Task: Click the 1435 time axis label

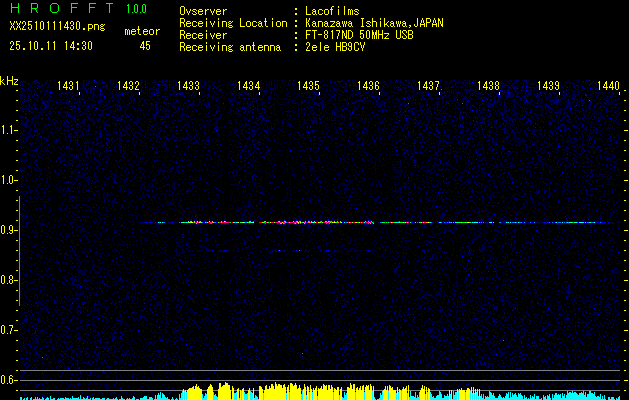Action: tap(308, 87)
